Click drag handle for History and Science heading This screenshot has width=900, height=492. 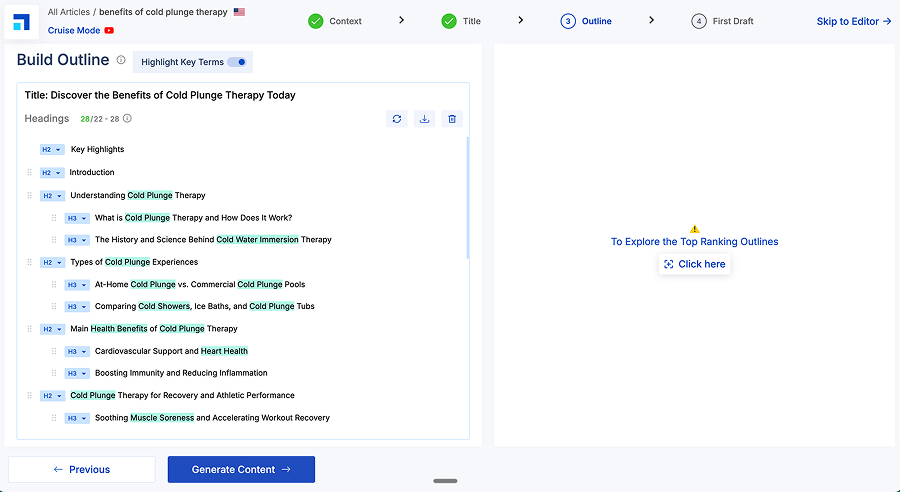click(54, 239)
